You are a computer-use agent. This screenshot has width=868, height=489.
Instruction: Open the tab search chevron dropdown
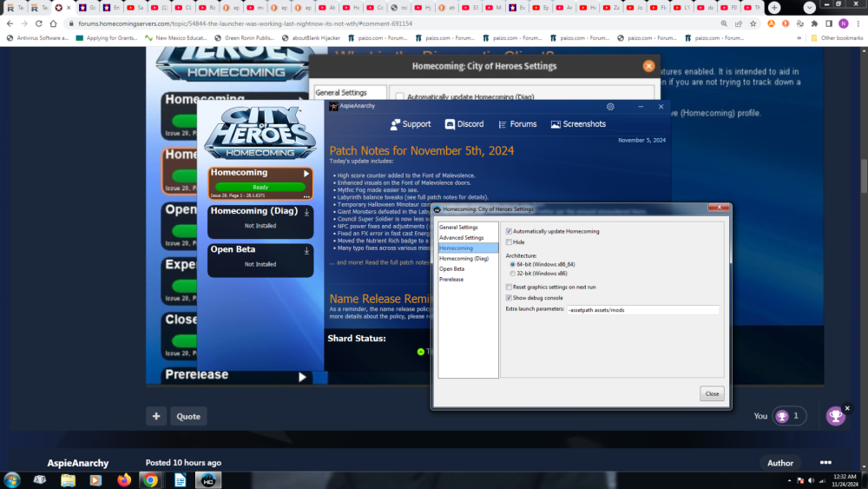809,8
